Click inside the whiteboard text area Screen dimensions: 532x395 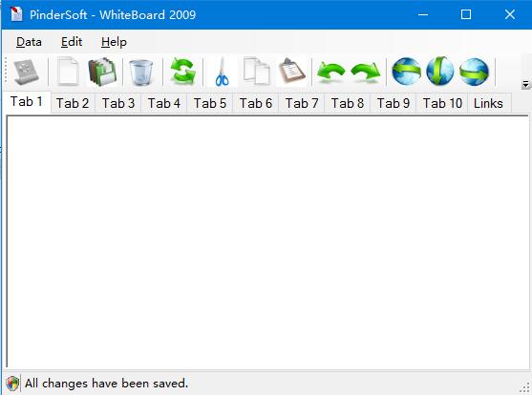pyautogui.click(x=267, y=241)
